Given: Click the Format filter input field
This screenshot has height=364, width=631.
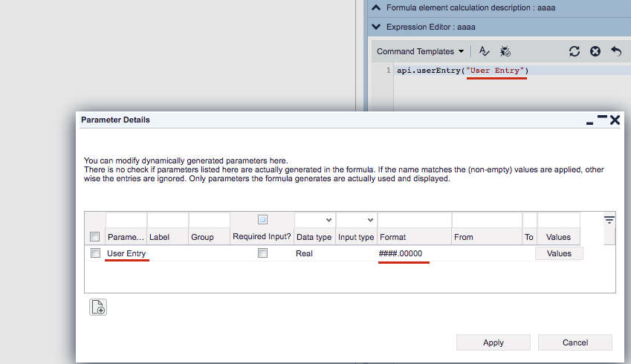Looking at the screenshot, I should pos(414,220).
